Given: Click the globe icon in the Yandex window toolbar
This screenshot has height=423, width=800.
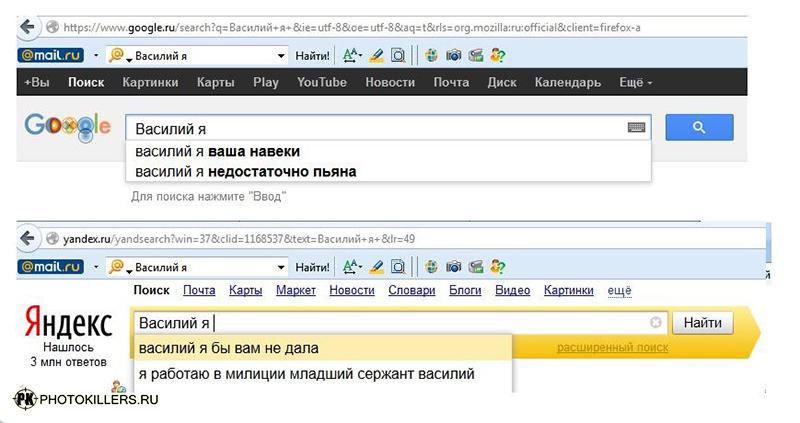Looking at the screenshot, I should [431, 266].
